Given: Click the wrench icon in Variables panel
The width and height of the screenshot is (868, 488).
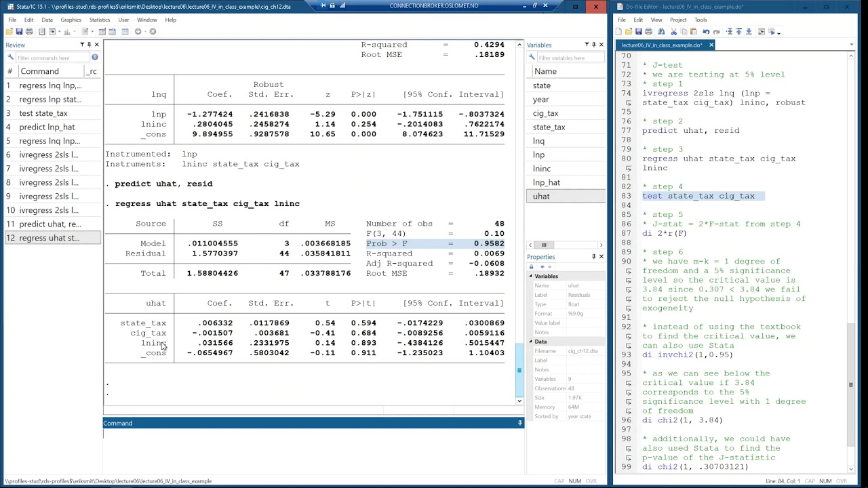Looking at the screenshot, I should click(x=532, y=58).
